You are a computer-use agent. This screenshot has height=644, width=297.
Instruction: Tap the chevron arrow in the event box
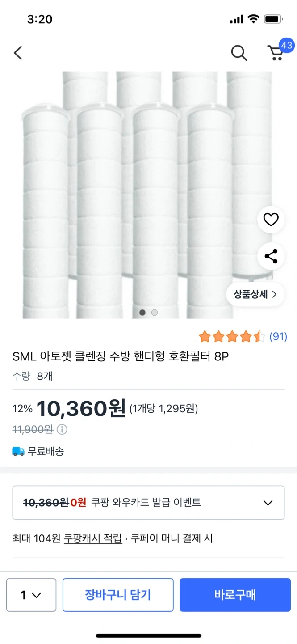coord(268,503)
